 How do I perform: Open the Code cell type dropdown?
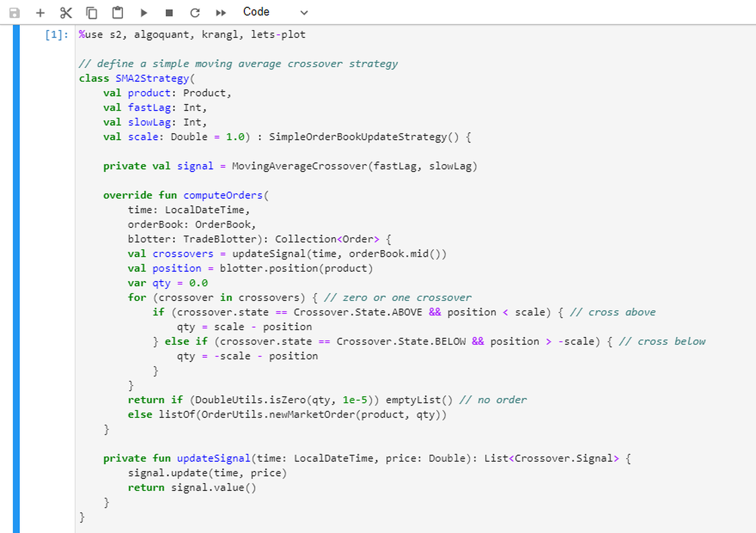(275, 12)
